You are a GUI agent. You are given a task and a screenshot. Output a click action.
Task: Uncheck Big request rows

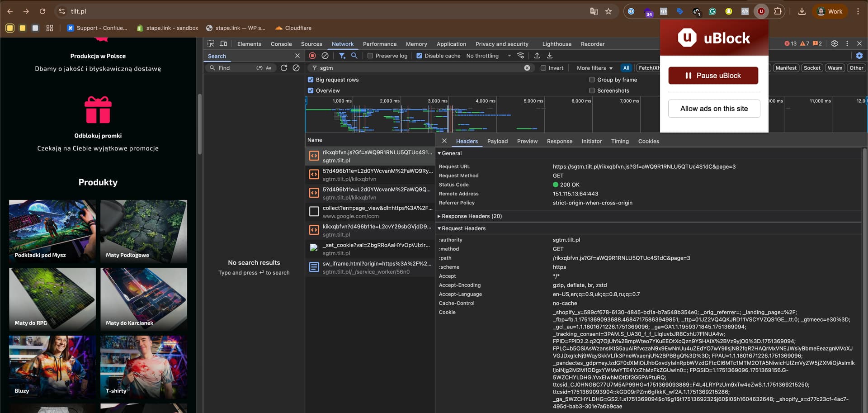coord(311,80)
